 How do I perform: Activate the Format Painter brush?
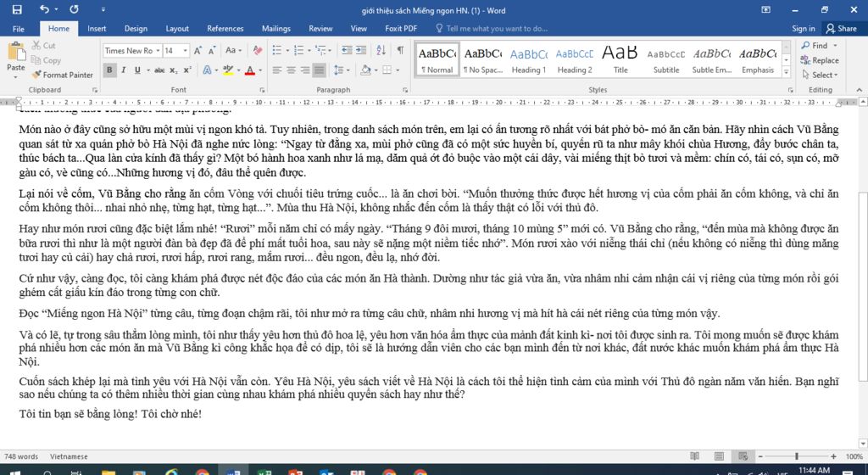(x=62, y=75)
